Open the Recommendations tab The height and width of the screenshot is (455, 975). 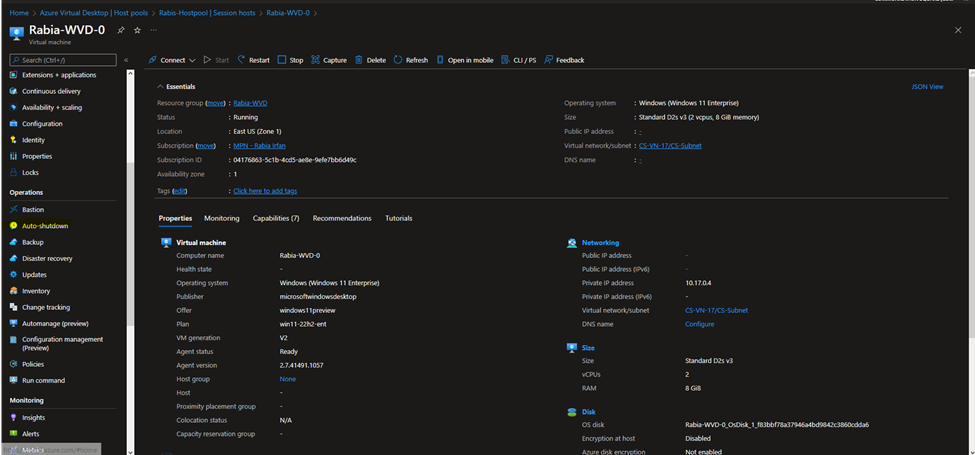tap(342, 219)
